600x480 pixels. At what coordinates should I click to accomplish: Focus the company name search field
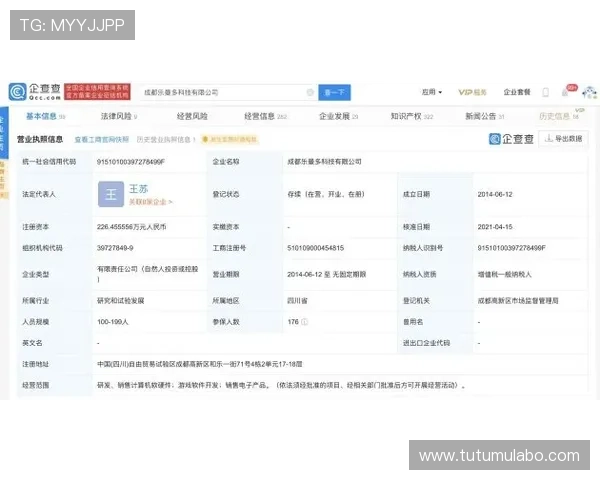[x=228, y=92]
